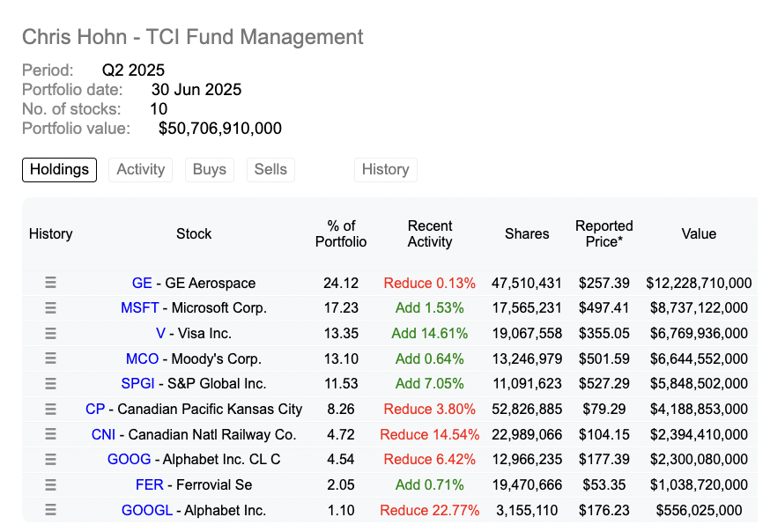Select the 'Add 7.05%' activity cell
770x532 pixels.
[x=430, y=384]
